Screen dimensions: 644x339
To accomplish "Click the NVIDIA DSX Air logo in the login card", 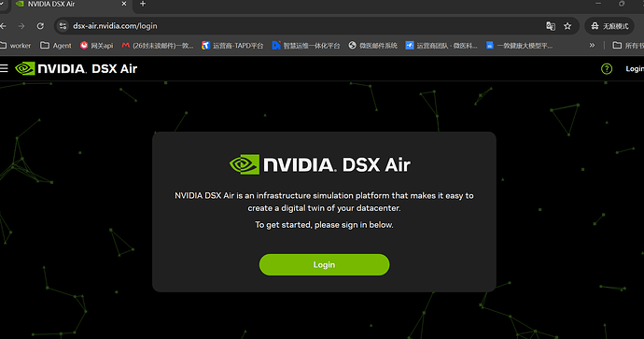I will (320, 164).
